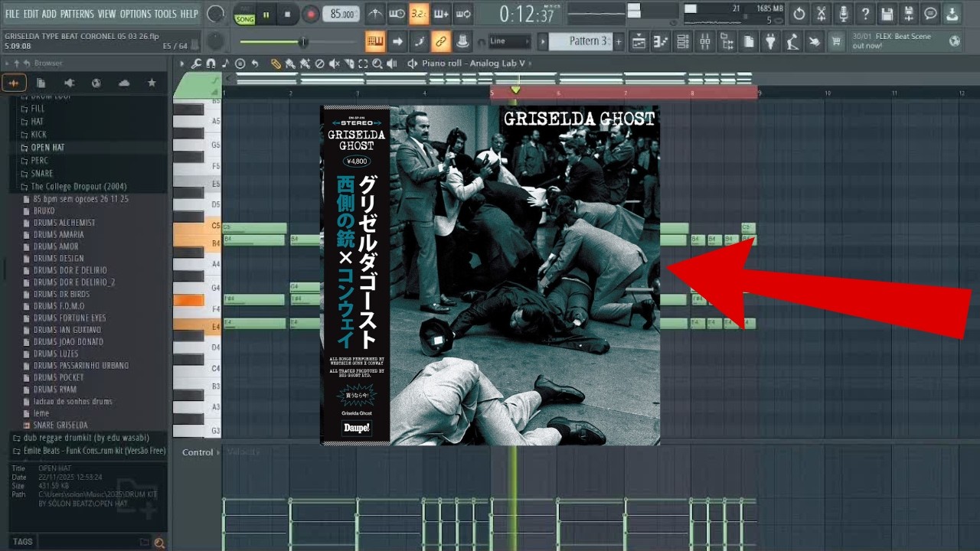The width and height of the screenshot is (980, 551).
Task: Open the ADD menu
Action: tap(49, 14)
